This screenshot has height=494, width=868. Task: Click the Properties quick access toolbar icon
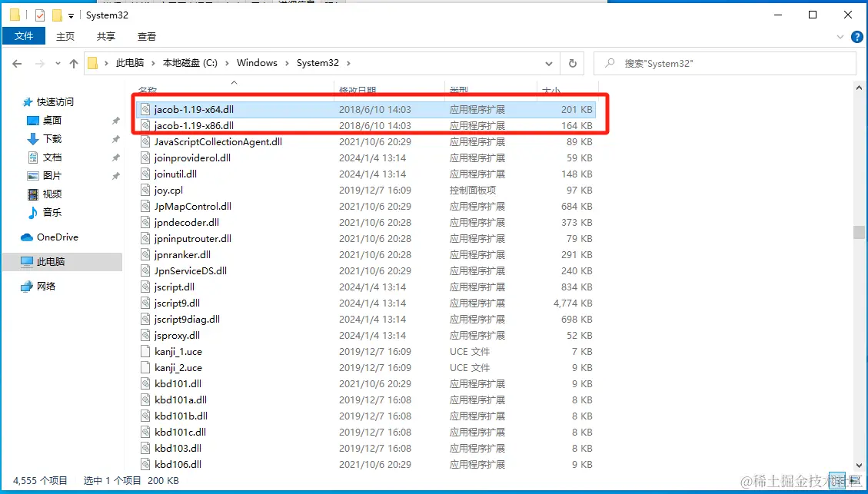point(39,15)
